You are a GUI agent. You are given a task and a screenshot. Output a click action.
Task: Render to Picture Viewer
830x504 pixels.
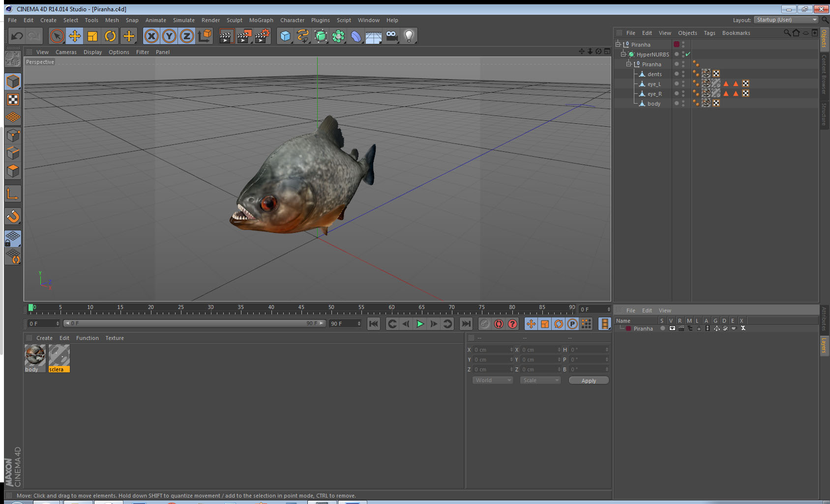click(244, 36)
